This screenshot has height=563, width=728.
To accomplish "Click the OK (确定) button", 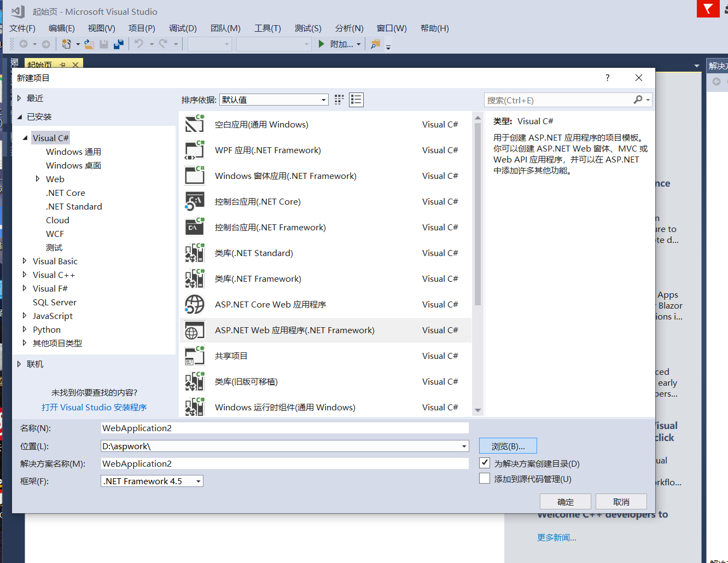I will tap(566, 502).
